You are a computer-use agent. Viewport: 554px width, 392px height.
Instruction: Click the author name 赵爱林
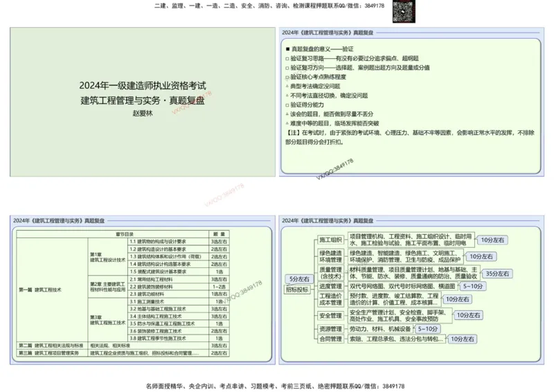pyautogui.click(x=143, y=113)
